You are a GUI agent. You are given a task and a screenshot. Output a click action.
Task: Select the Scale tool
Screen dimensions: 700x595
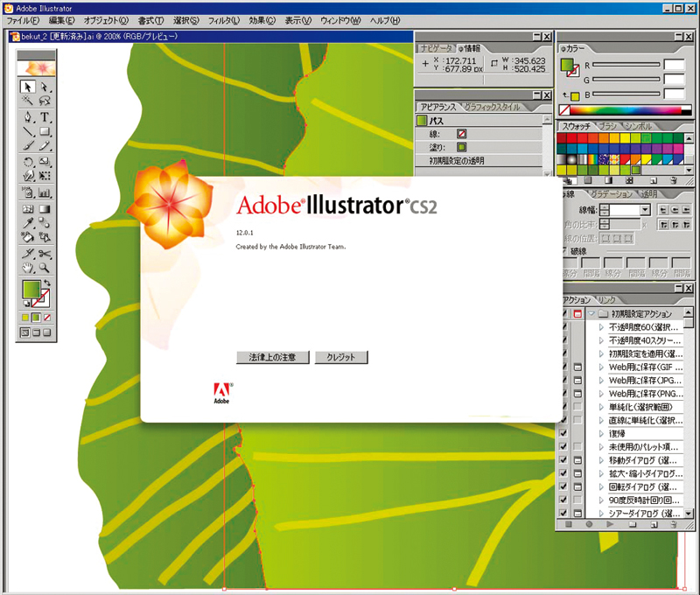[x=45, y=162]
